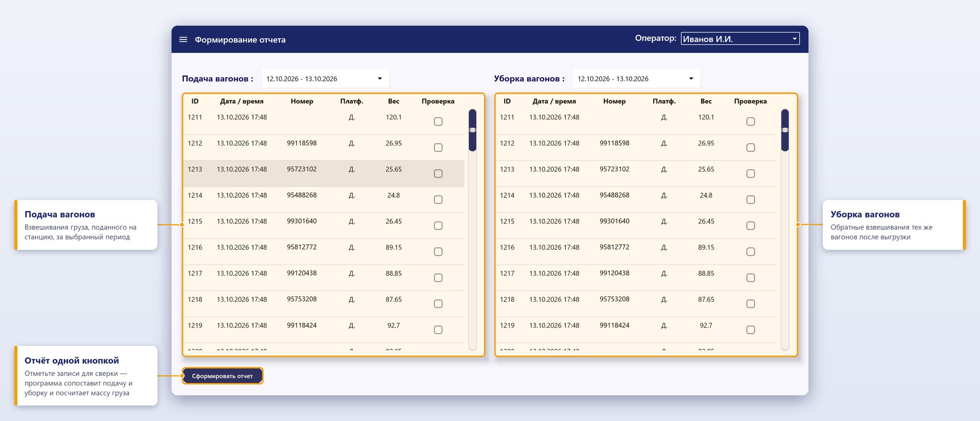The width and height of the screenshot is (980, 421).
Task: Expand Уборка вагонов date range dropdown
Action: tap(636, 79)
